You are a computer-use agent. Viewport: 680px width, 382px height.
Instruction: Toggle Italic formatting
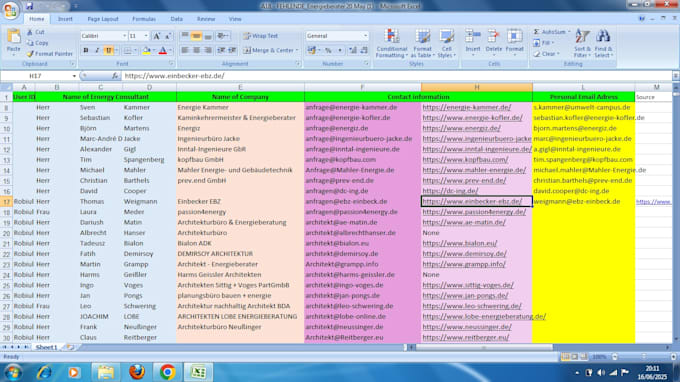tap(97, 50)
